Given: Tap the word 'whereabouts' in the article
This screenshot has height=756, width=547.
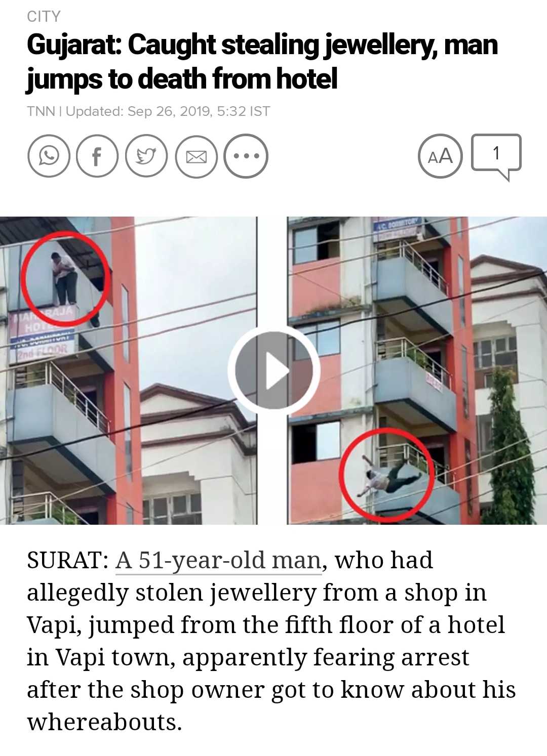Looking at the screenshot, I should (x=104, y=722).
